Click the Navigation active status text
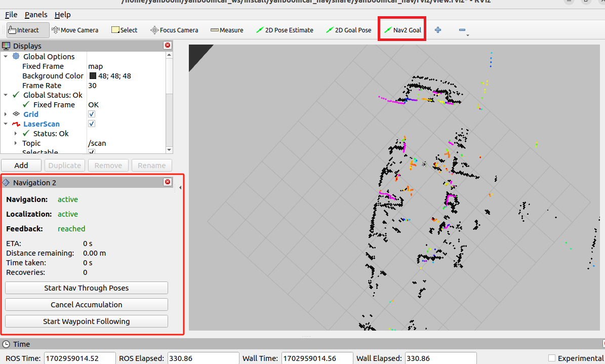605x364 pixels. pyautogui.click(x=68, y=199)
